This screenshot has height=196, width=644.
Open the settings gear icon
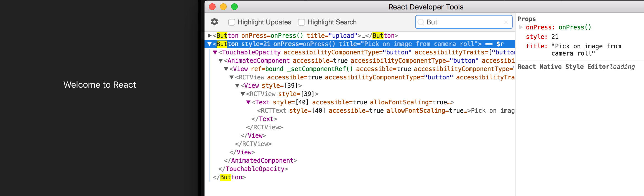coord(214,22)
